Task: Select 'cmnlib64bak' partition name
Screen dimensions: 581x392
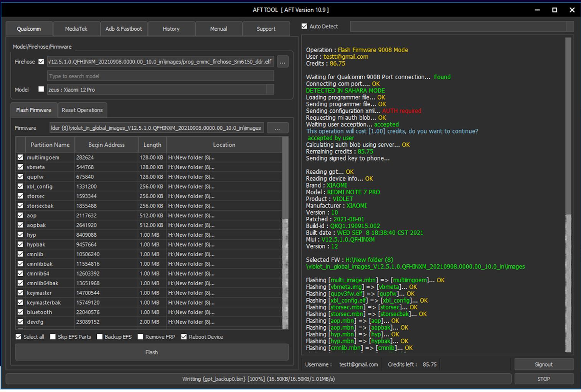Action: point(43,283)
